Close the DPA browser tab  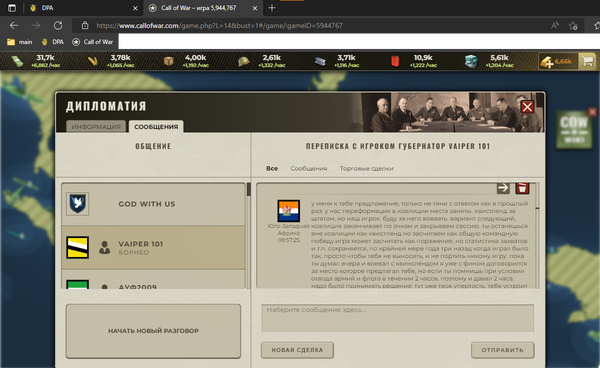135,8
